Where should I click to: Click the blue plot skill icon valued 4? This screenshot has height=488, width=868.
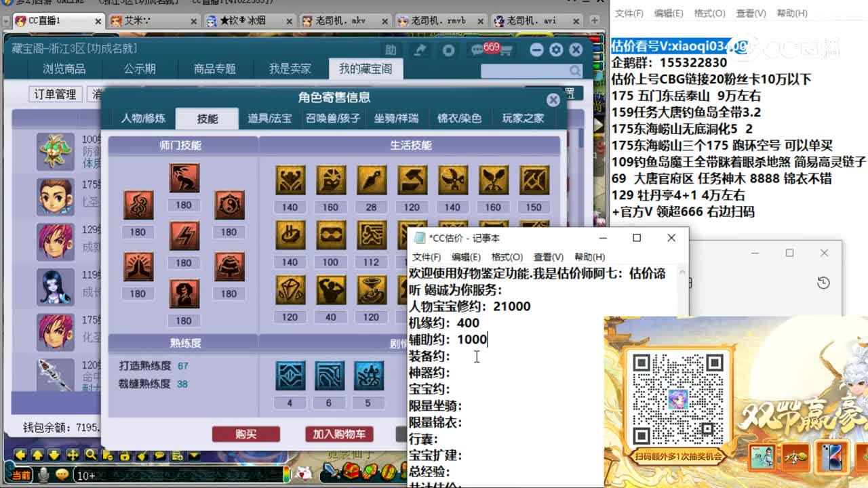tap(290, 375)
